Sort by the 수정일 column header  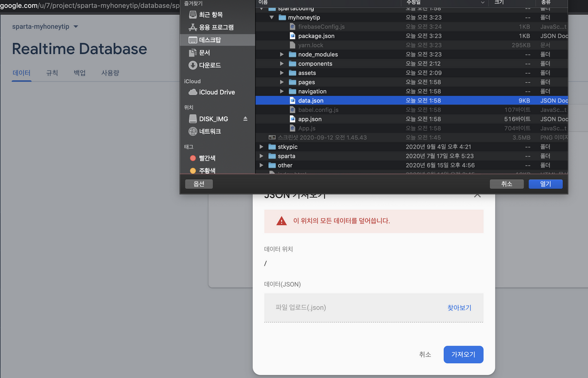click(445, 3)
